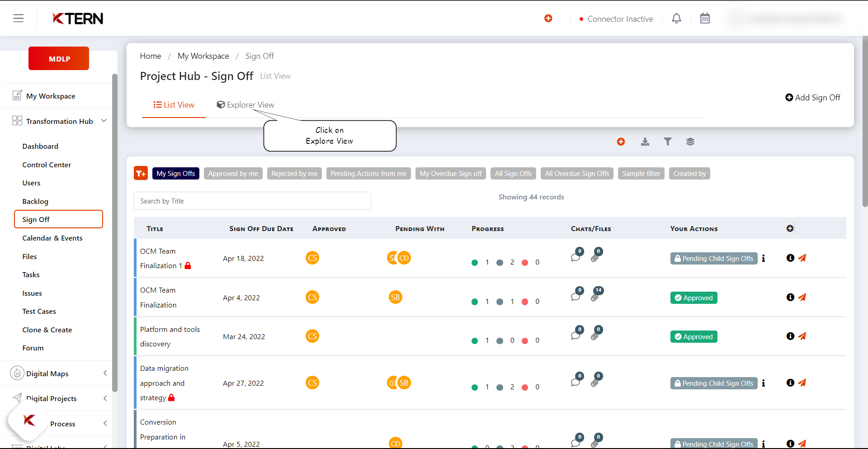Toggle the All Sign Offs filter
868x449 pixels.
(513, 173)
